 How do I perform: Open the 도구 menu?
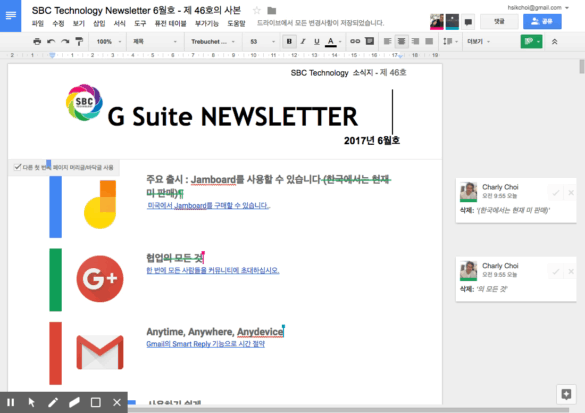pos(140,24)
